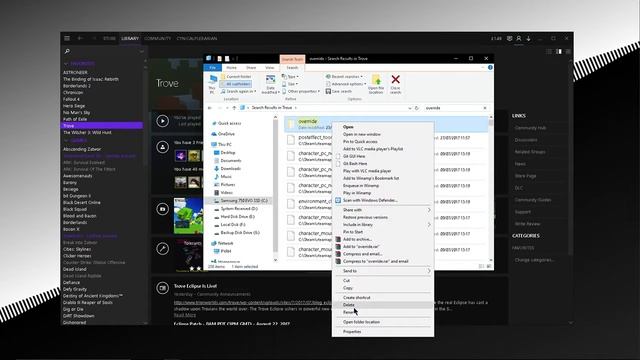Select The Witcher 3: Wild Hunt in library

tap(87, 133)
